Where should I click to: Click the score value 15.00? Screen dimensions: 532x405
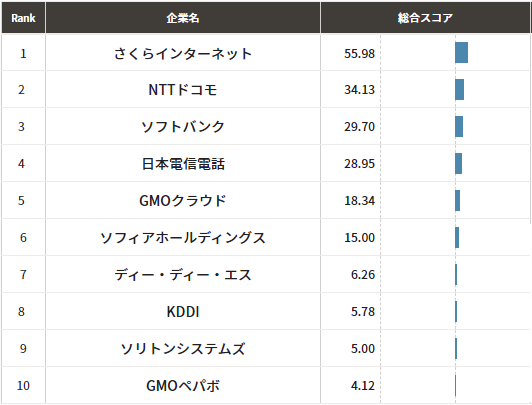pyautogui.click(x=359, y=237)
